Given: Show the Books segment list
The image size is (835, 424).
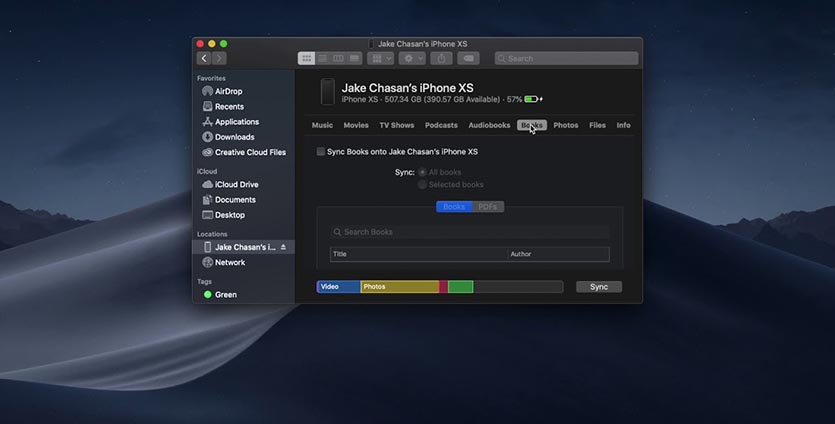Looking at the screenshot, I should 454,207.
